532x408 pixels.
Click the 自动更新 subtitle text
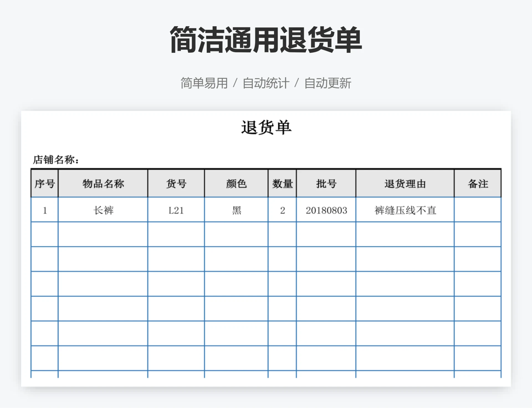click(328, 83)
